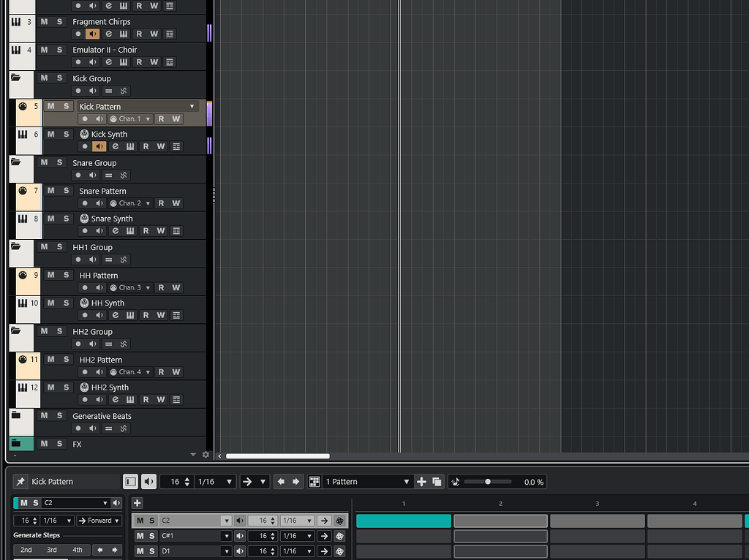Add a new lane with the plus icon
The width and height of the screenshot is (749, 560).
(138, 503)
